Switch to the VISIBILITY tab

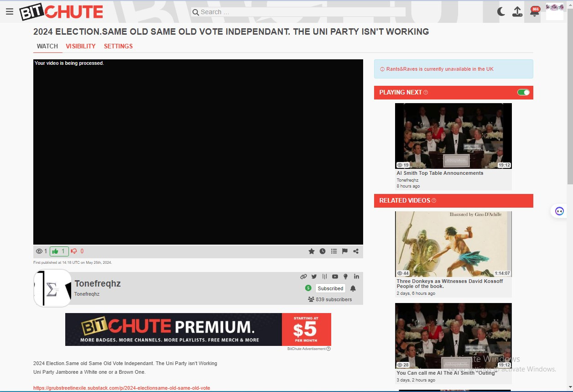(x=81, y=46)
